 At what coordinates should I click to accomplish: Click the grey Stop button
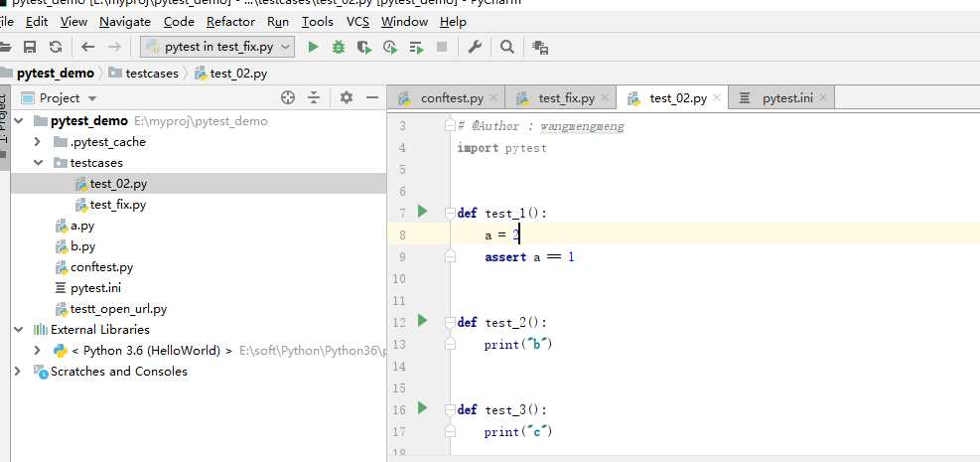(442, 47)
